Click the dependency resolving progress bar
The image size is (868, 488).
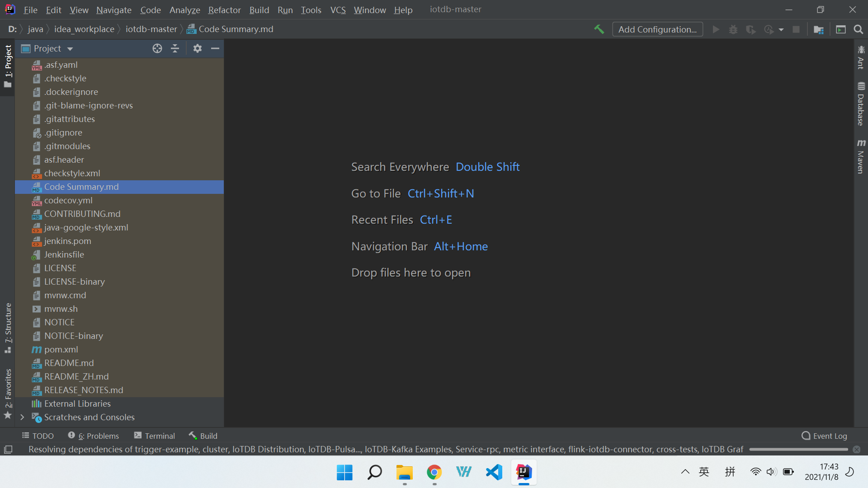pyautogui.click(x=798, y=450)
